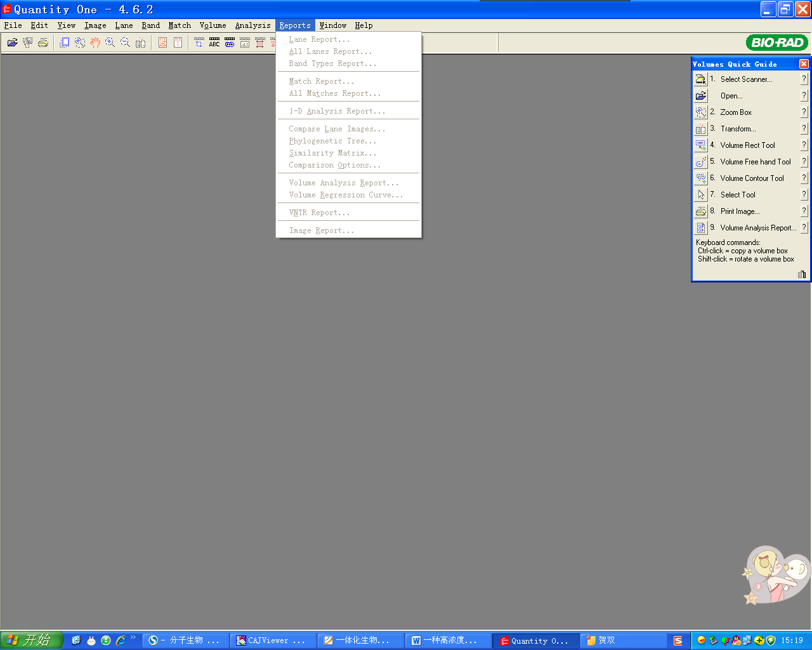Select the Zoom In magnifier in the toolbar
This screenshot has height=650, width=812.
point(110,43)
